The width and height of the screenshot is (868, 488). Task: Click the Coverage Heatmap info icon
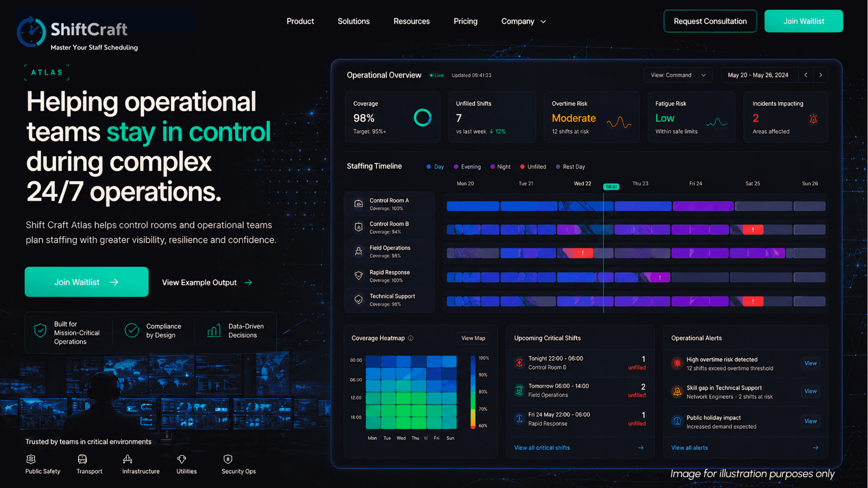coord(410,338)
